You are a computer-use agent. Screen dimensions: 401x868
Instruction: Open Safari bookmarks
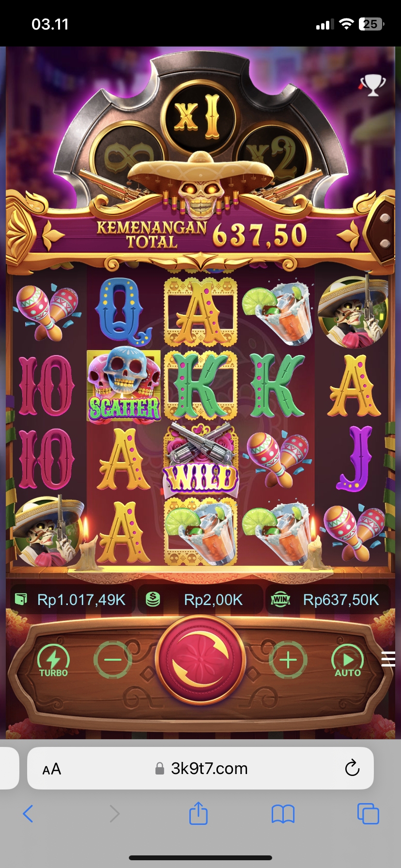click(x=283, y=814)
